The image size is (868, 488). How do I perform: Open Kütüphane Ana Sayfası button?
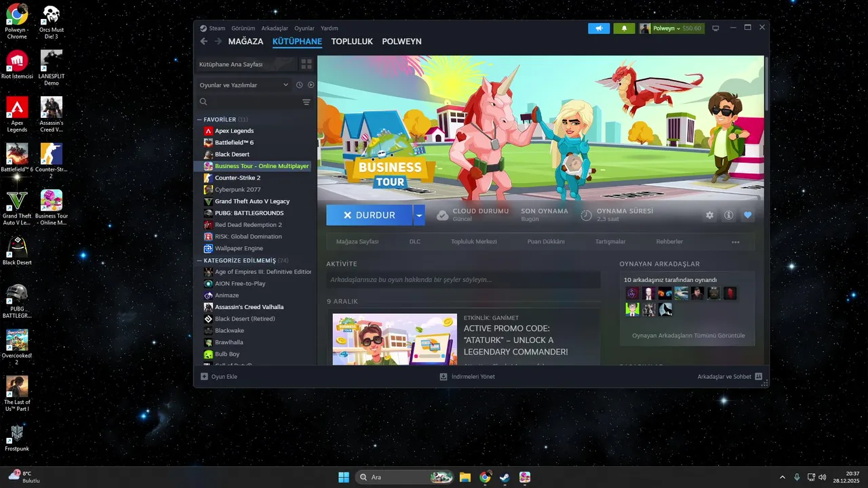(x=245, y=64)
